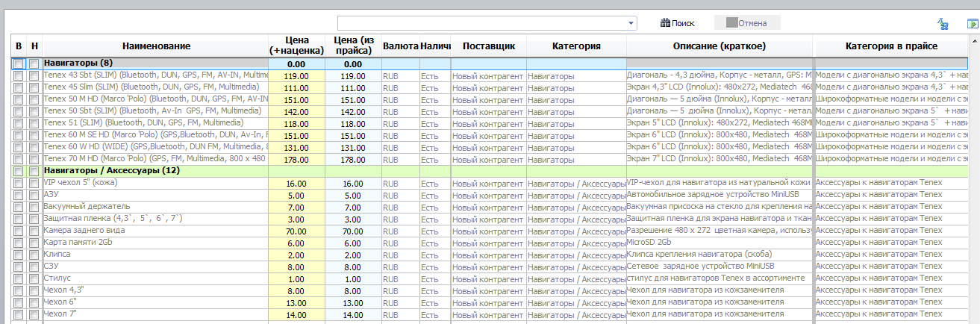
Task: Tick the Н checkbox of Навигаторы / Аксессуары group
Action: (x=34, y=171)
